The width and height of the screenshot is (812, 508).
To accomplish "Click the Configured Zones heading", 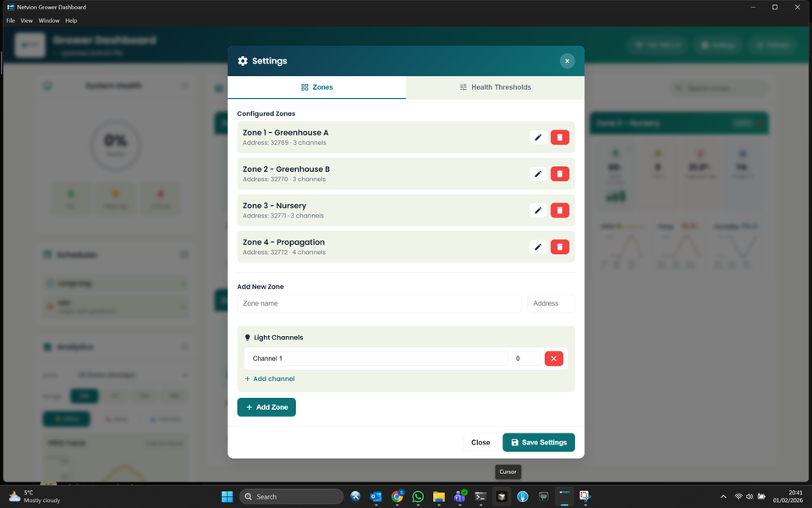I will pos(266,113).
